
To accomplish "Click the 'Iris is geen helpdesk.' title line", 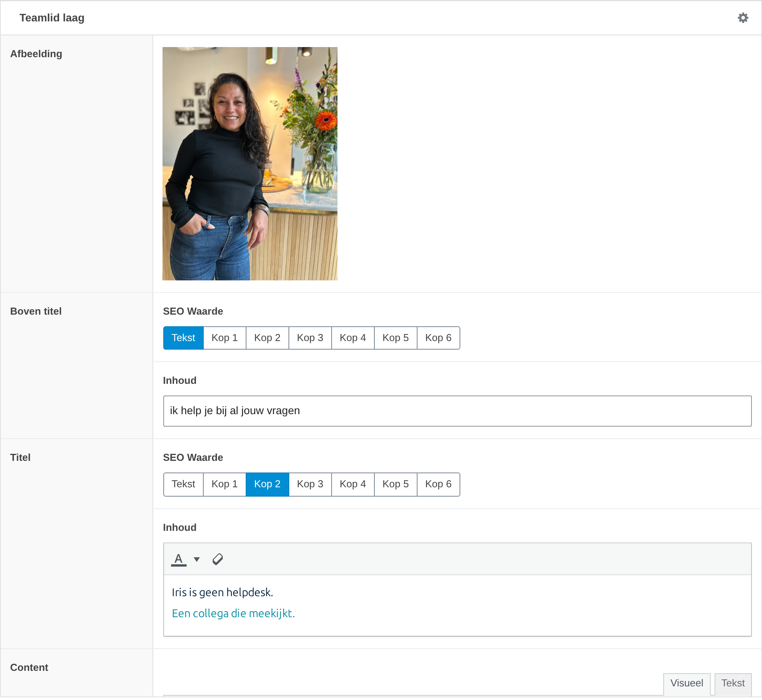I will coord(222,593).
